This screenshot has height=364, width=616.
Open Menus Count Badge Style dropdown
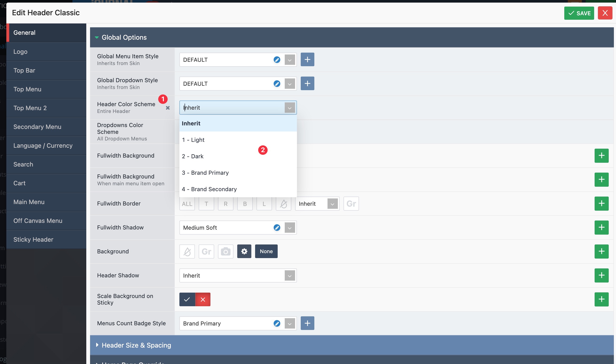[x=290, y=323]
